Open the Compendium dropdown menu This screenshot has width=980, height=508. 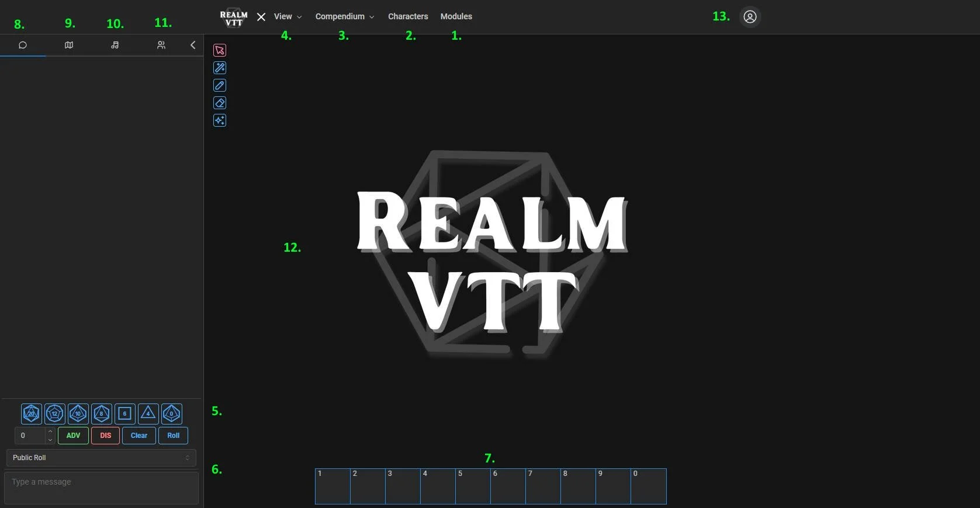pos(344,17)
